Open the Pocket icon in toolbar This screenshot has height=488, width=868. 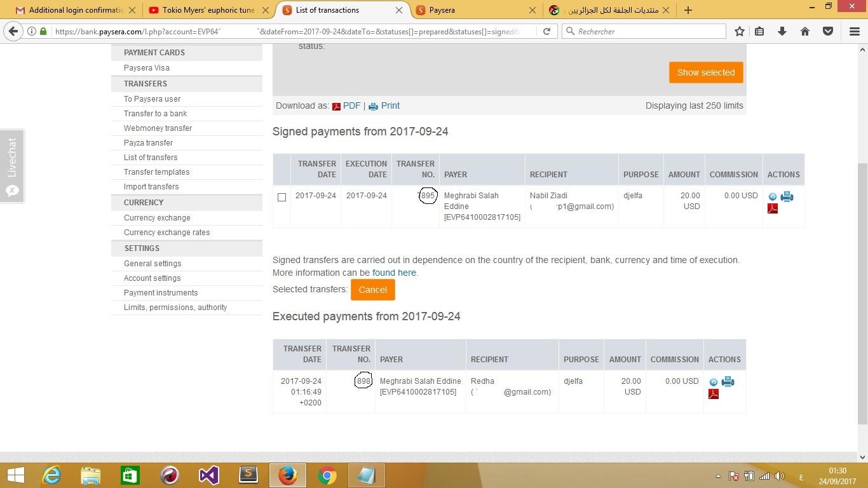point(828,31)
